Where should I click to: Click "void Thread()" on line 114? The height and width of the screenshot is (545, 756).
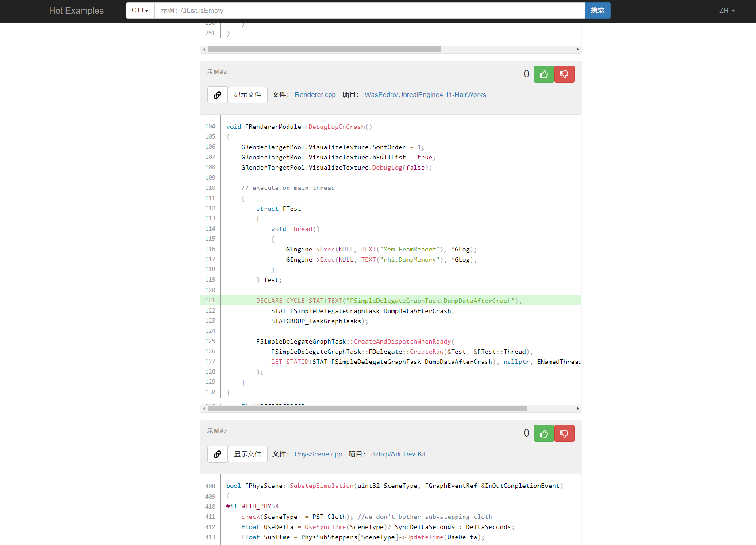pyautogui.click(x=295, y=229)
